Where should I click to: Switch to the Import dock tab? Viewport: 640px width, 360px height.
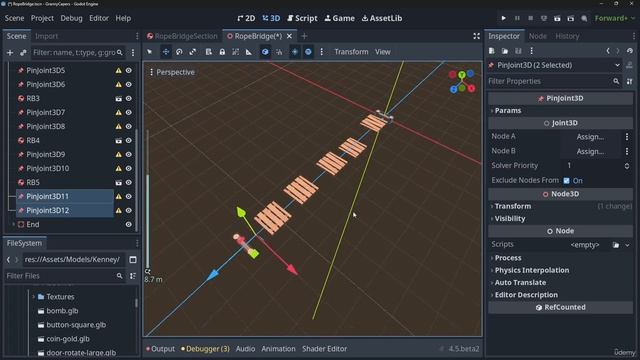click(x=46, y=36)
